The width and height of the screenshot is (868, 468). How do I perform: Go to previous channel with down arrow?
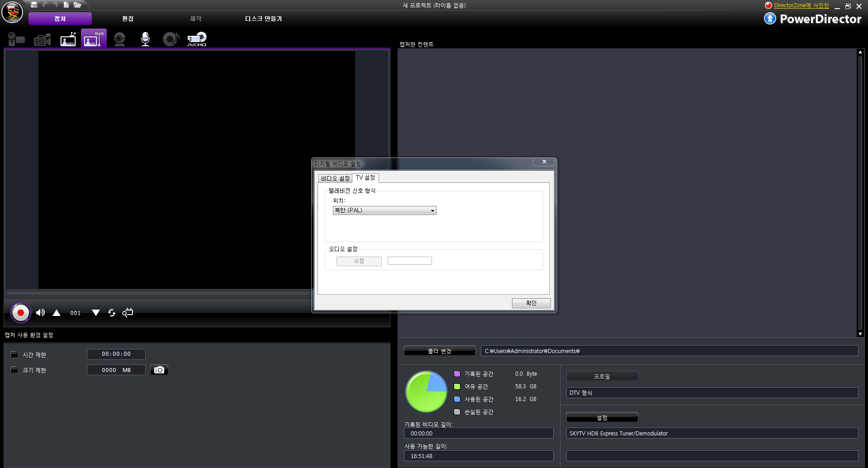point(96,313)
